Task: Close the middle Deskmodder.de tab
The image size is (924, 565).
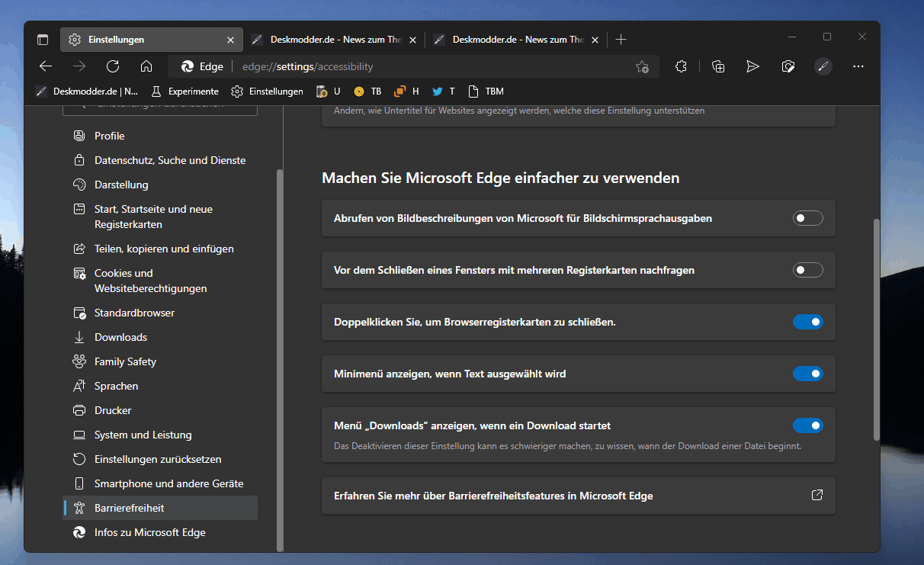Action: coord(413,40)
